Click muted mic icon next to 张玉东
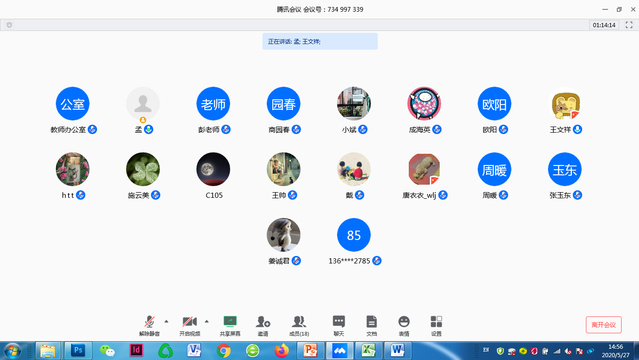 pos(577,195)
